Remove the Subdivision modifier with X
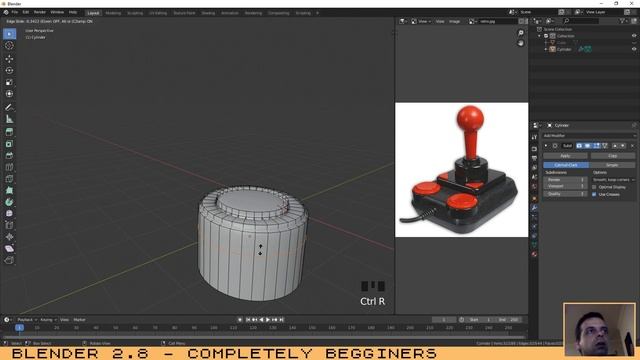The width and height of the screenshot is (640, 360). click(x=633, y=146)
